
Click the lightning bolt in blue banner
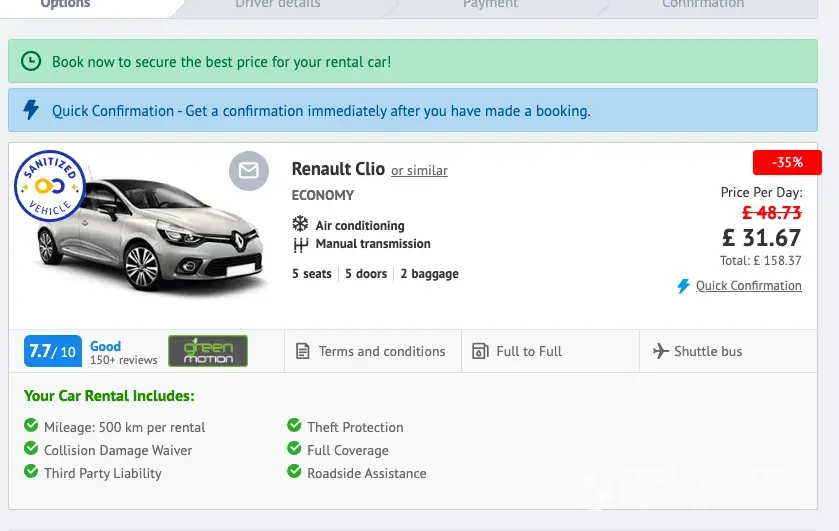pos(32,110)
